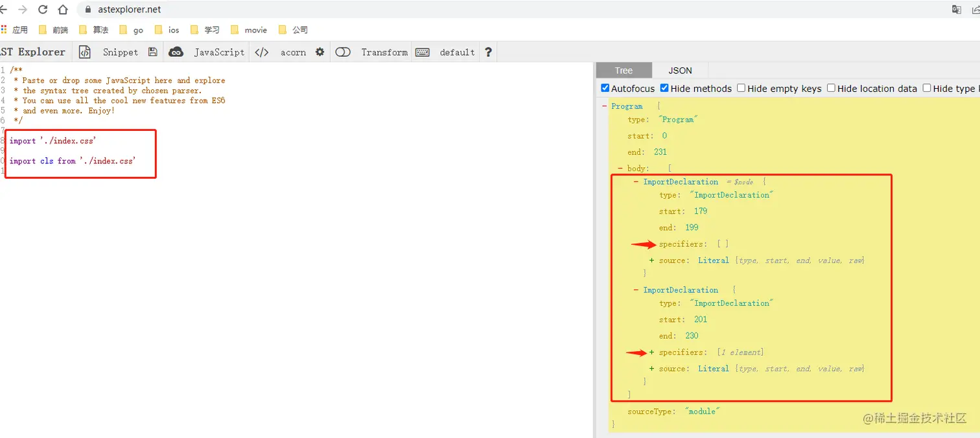Open the 应用 apps shortcut
Viewport: 980px width, 438px height.
pyautogui.click(x=14, y=30)
